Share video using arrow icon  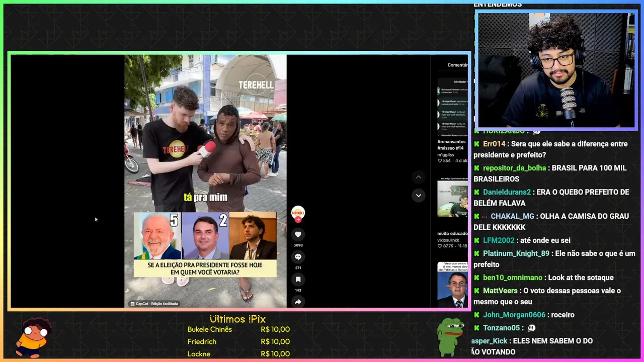(298, 302)
